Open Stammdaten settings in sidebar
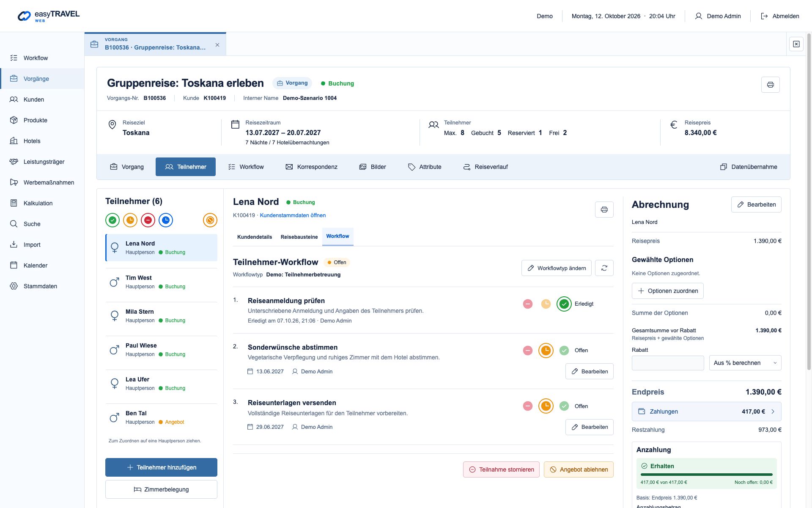The image size is (812, 508). 42,286
